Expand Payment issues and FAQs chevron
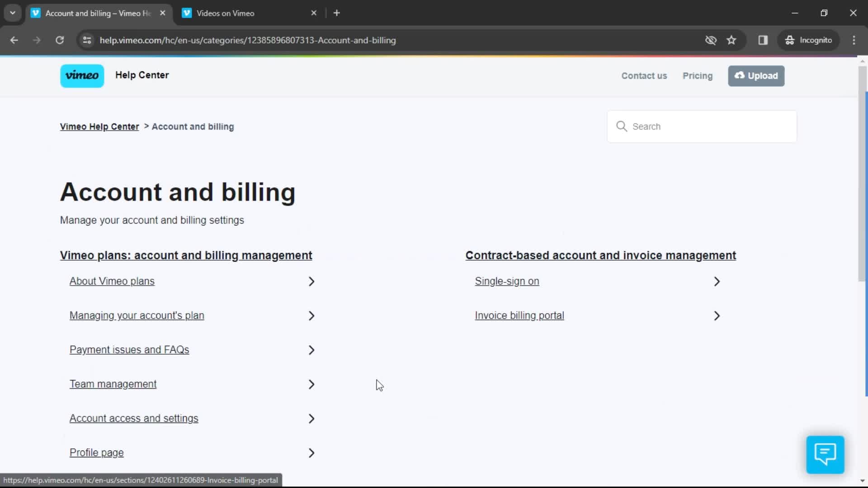Image resolution: width=868 pixels, height=488 pixels. click(x=311, y=350)
